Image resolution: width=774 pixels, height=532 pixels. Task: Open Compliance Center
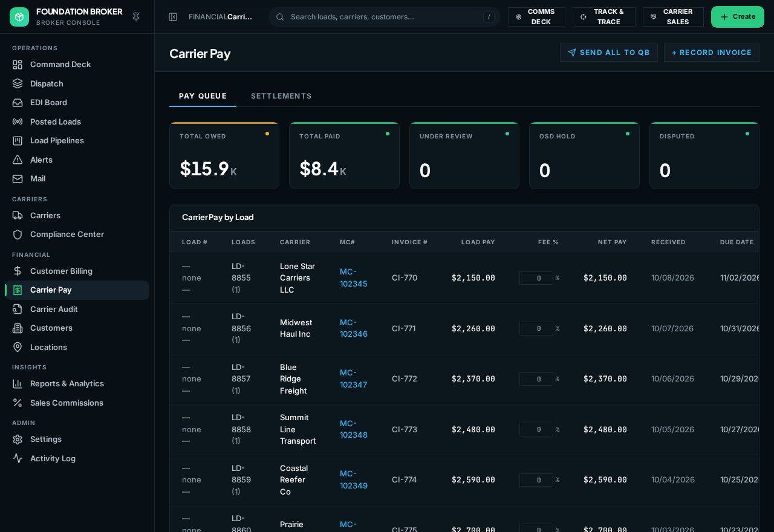click(77, 234)
